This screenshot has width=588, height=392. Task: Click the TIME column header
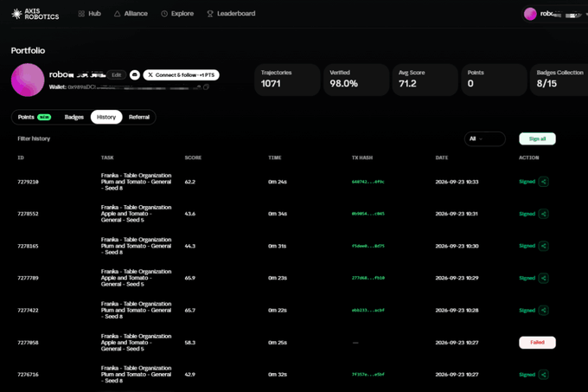274,157
